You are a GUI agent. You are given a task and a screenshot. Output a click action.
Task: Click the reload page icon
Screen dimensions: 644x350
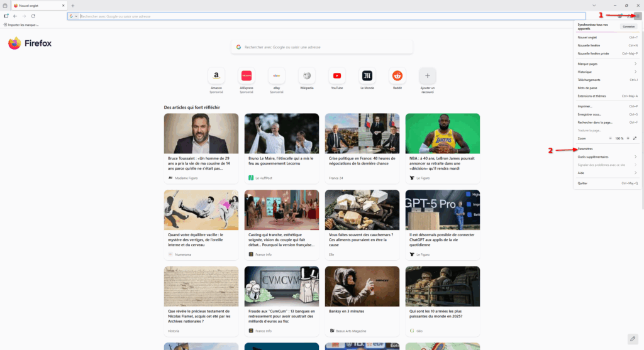(33, 16)
